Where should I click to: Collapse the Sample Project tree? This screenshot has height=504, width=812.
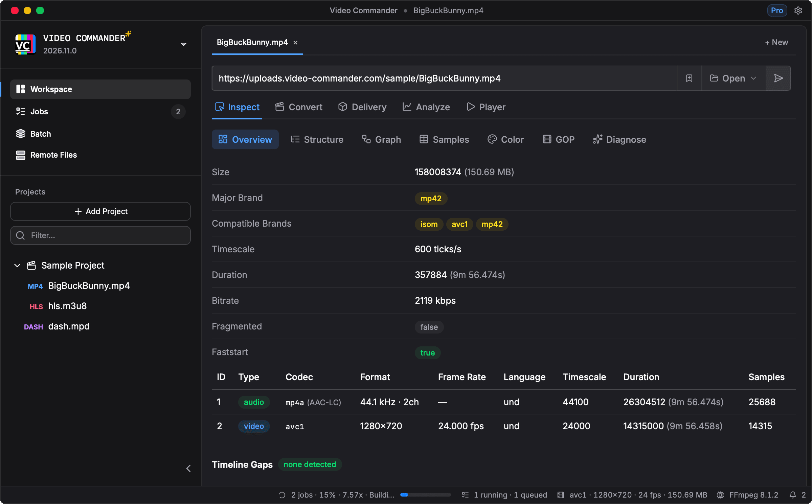pyautogui.click(x=17, y=266)
